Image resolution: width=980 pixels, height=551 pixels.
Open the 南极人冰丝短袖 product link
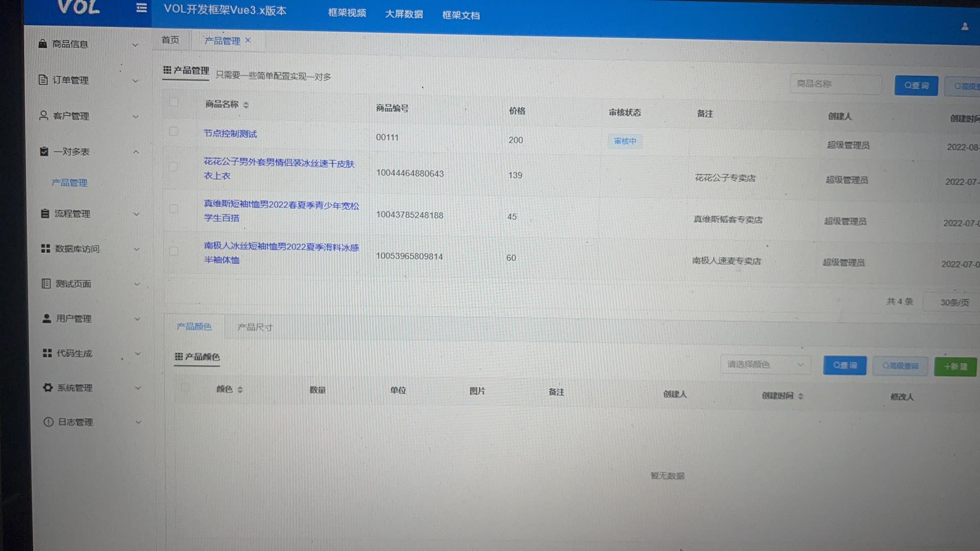tap(281, 253)
